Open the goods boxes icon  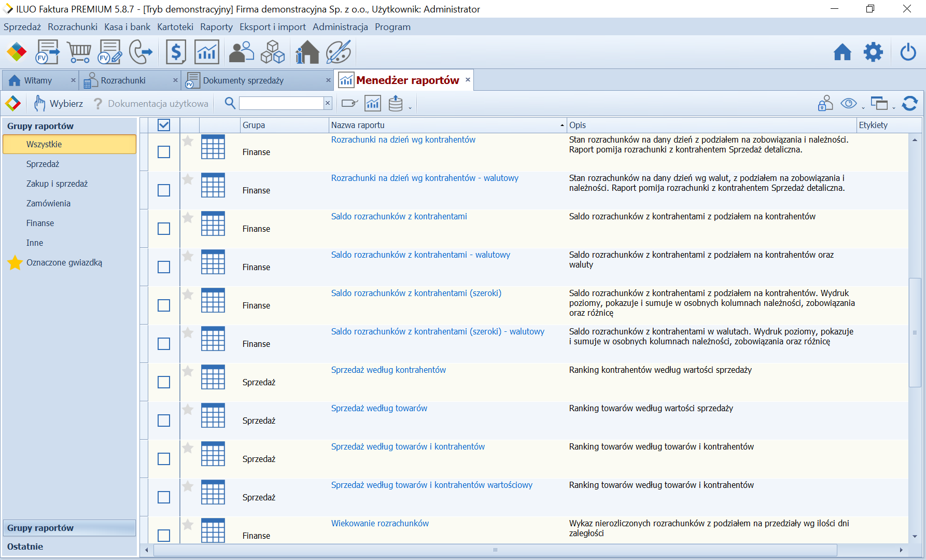pyautogui.click(x=273, y=52)
